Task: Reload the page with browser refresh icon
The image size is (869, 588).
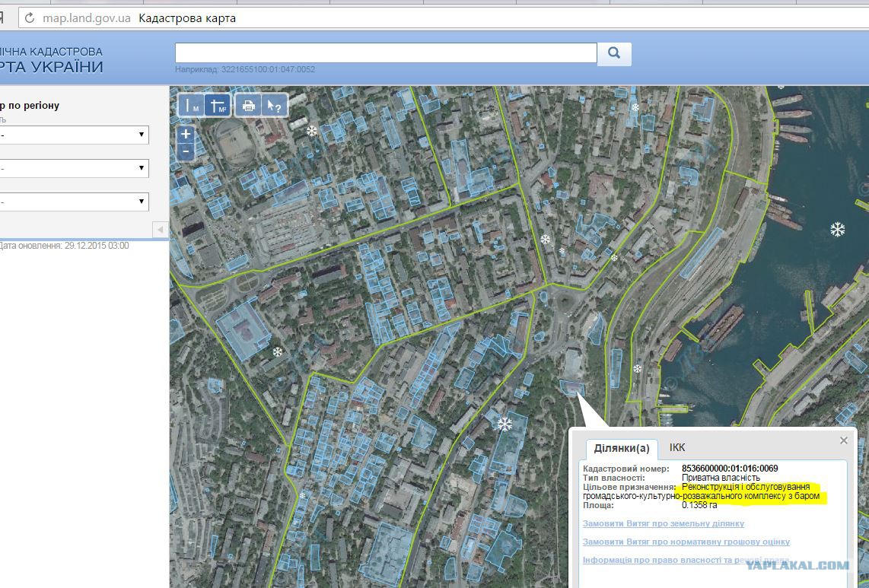Action: pyautogui.click(x=30, y=17)
